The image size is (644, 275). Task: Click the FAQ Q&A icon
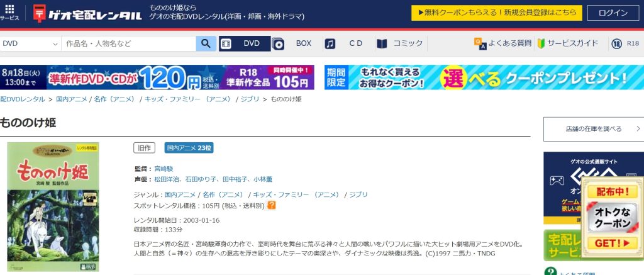[480, 43]
